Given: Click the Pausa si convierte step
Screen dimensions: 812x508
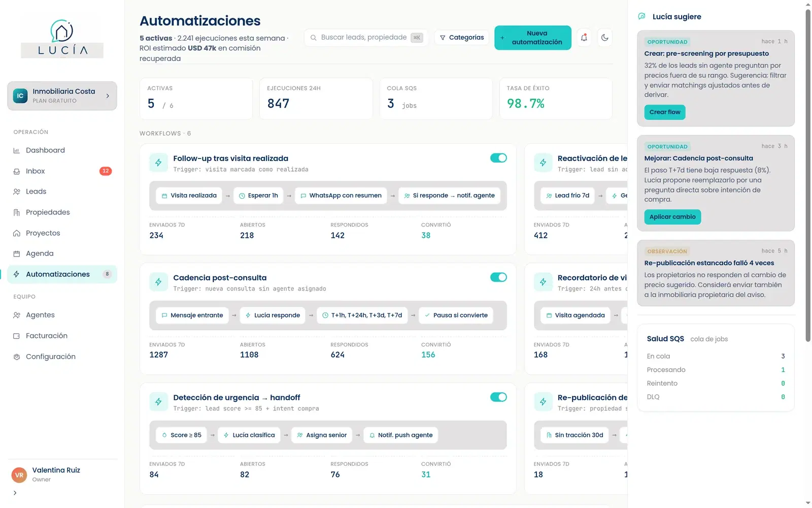Looking at the screenshot, I should [x=456, y=315].
